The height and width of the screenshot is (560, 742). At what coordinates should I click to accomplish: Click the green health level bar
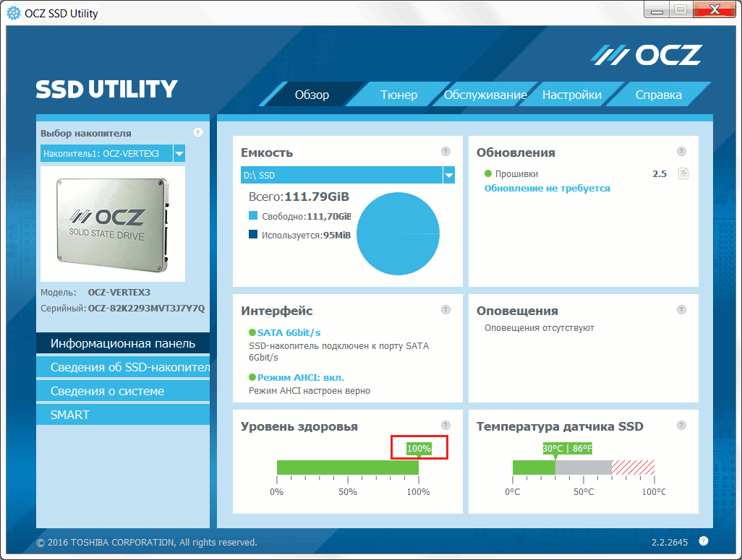pyautogui.click(x=348, y=468)
